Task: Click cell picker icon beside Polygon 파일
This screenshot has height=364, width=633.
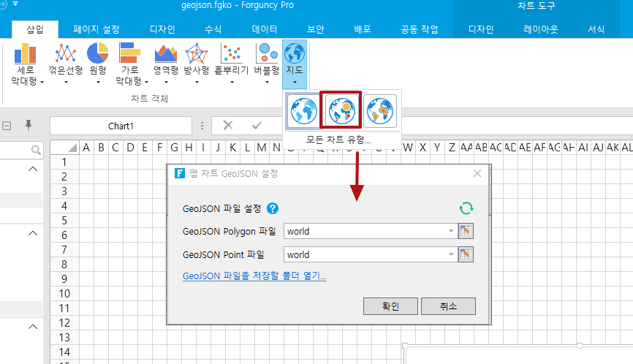Action: 466,232
